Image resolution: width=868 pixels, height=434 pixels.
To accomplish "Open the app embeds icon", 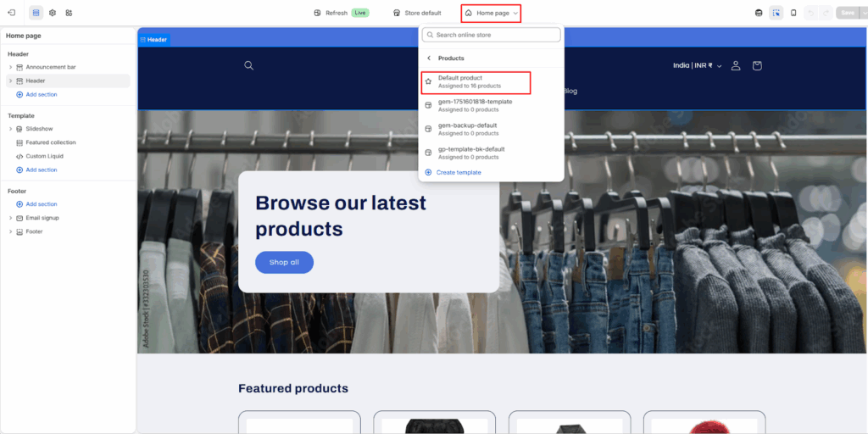I will 69,13.
